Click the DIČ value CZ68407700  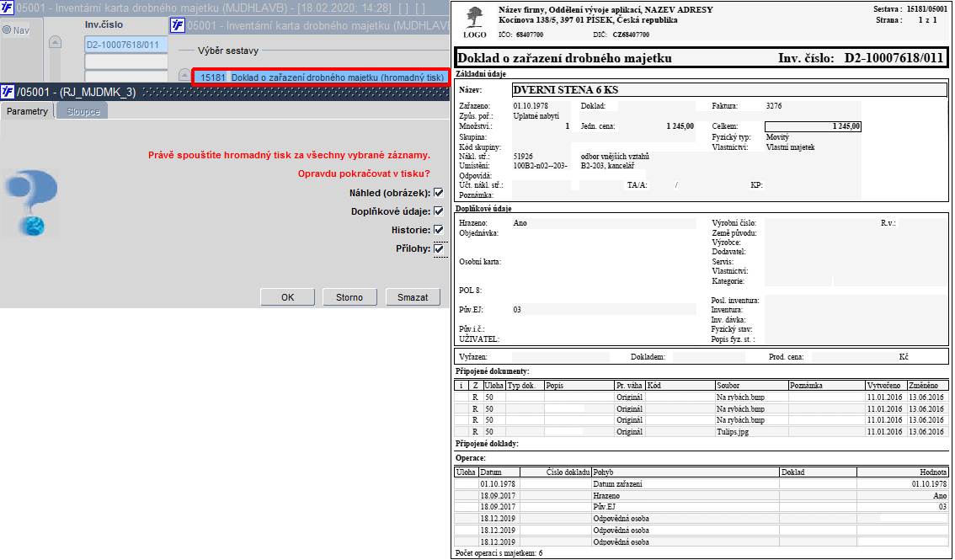(x=631, y=35)
